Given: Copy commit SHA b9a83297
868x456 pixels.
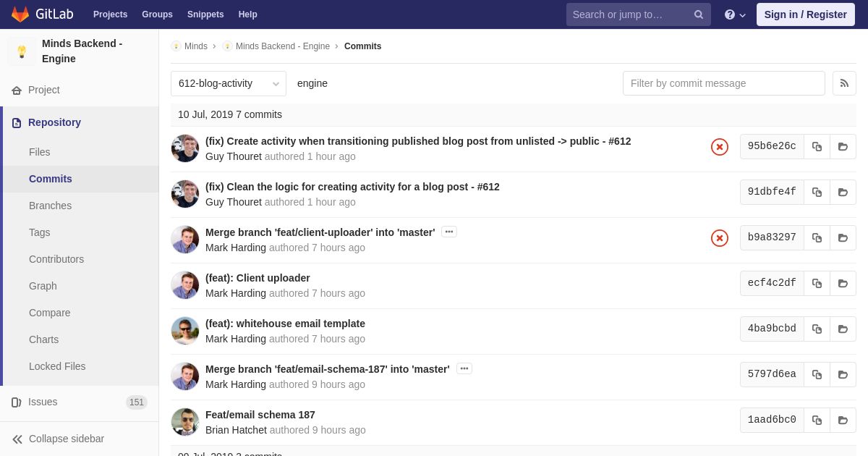Looking at the screenshot, I should click(817, 237).
